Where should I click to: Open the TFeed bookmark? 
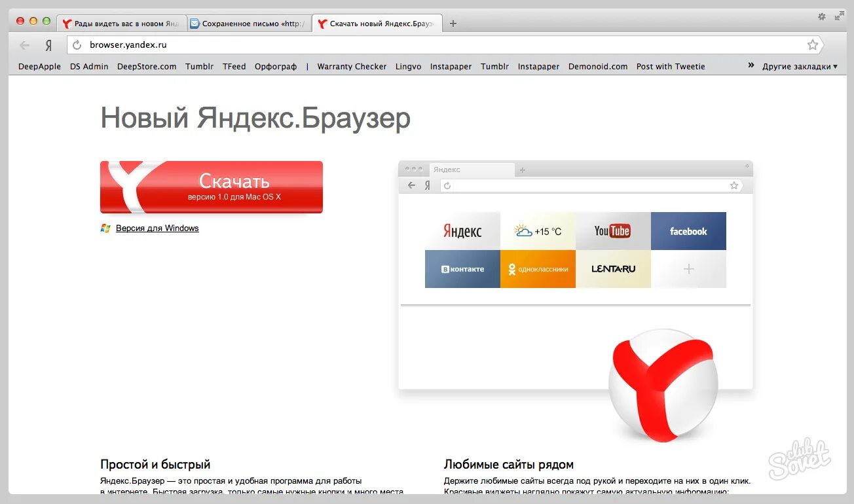234,66
